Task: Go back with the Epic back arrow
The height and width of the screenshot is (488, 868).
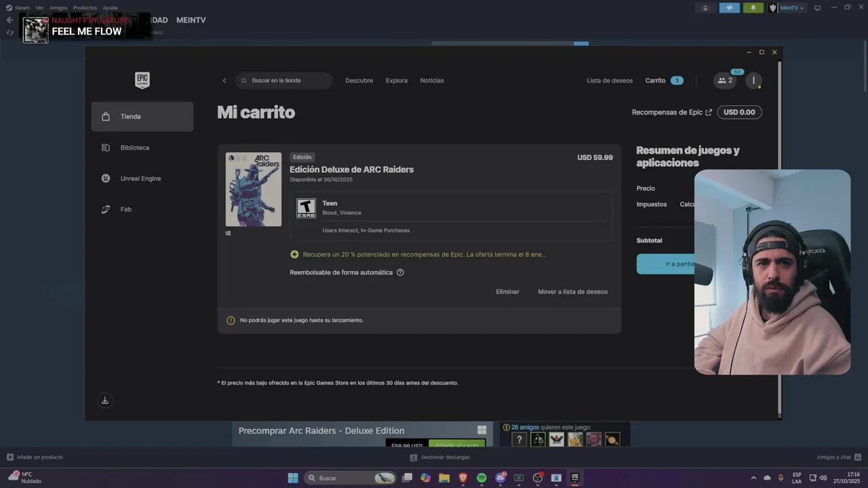Action: (224, 81)
